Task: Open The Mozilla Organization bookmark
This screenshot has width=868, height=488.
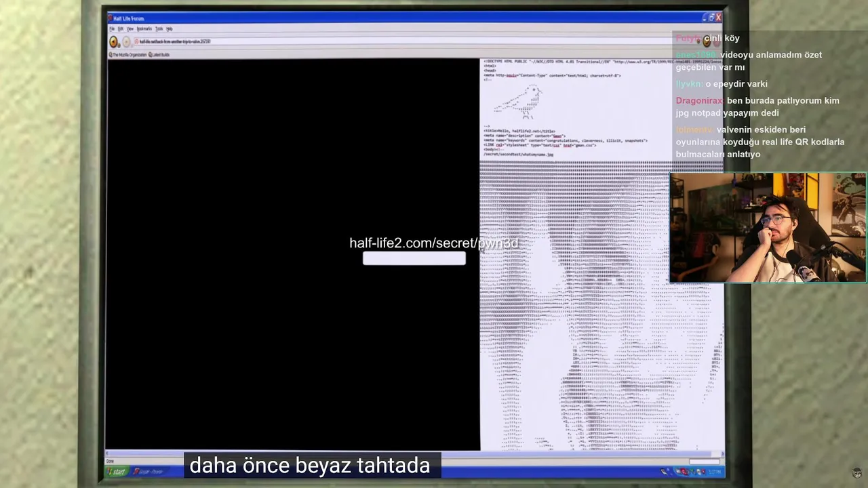Action: pyautogui.click(x=128, y=55)
